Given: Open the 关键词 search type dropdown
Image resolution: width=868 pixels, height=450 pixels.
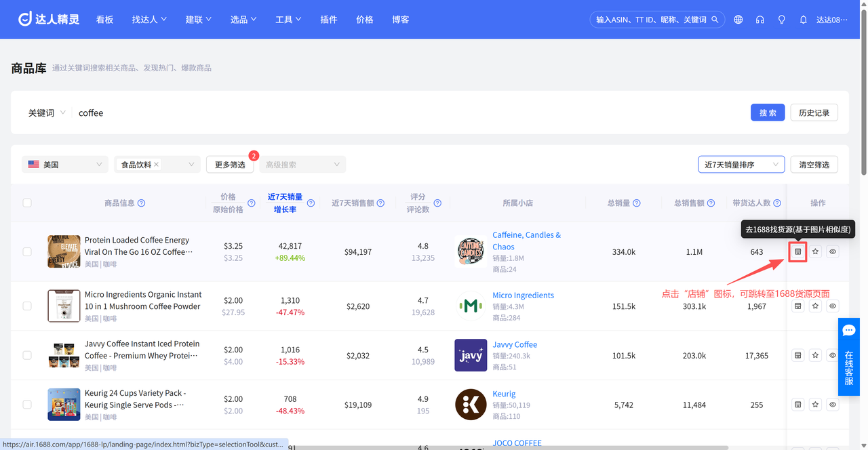Looking at the screenshot, I should [x=47, y=113].
